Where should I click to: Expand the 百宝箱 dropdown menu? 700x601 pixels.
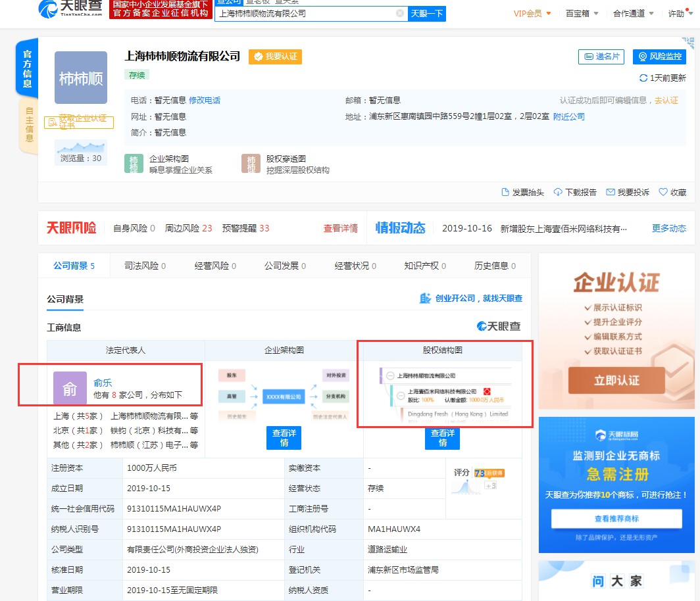(582, 13)
